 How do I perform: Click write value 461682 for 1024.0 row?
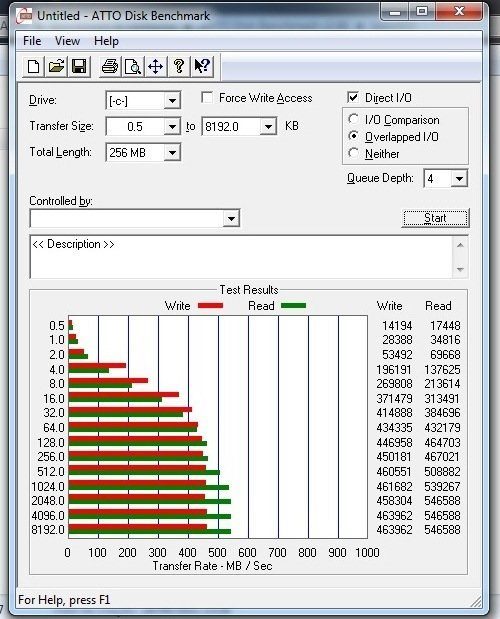(394, 486)
